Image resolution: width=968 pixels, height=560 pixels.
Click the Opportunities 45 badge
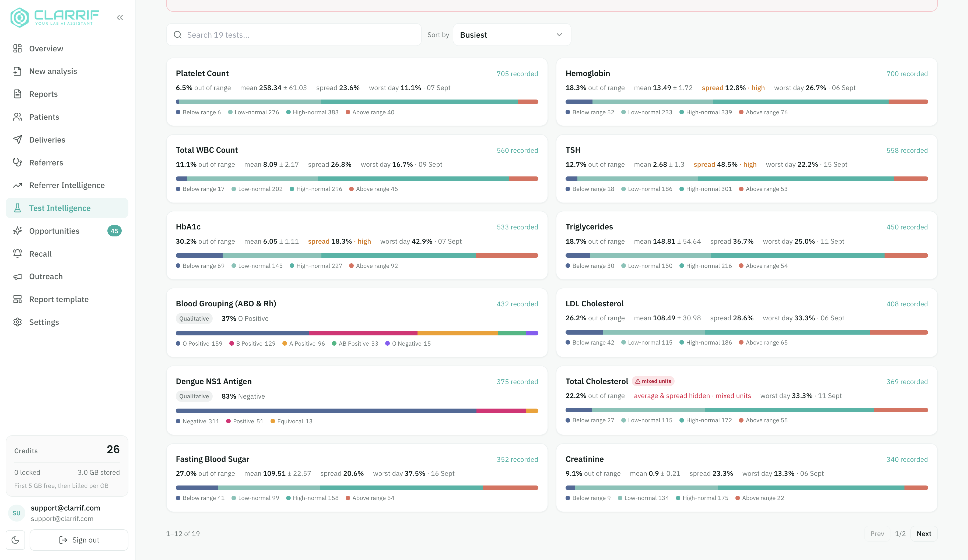pos(114,231)
